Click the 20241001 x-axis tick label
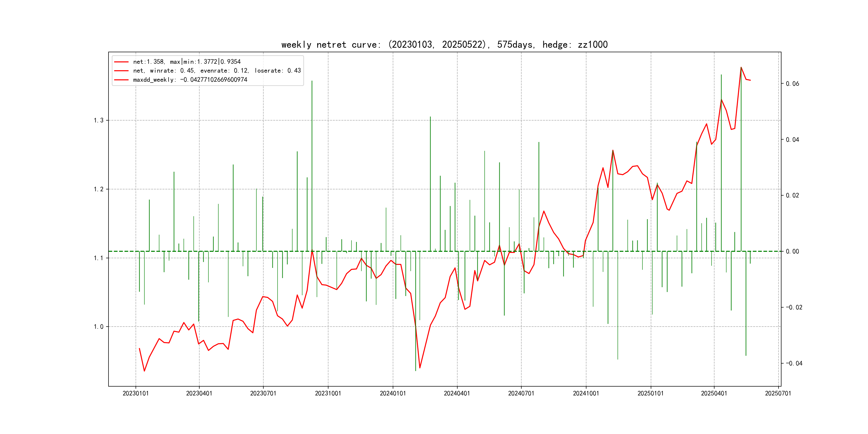The image size is (868, 434). click(586, 393)
